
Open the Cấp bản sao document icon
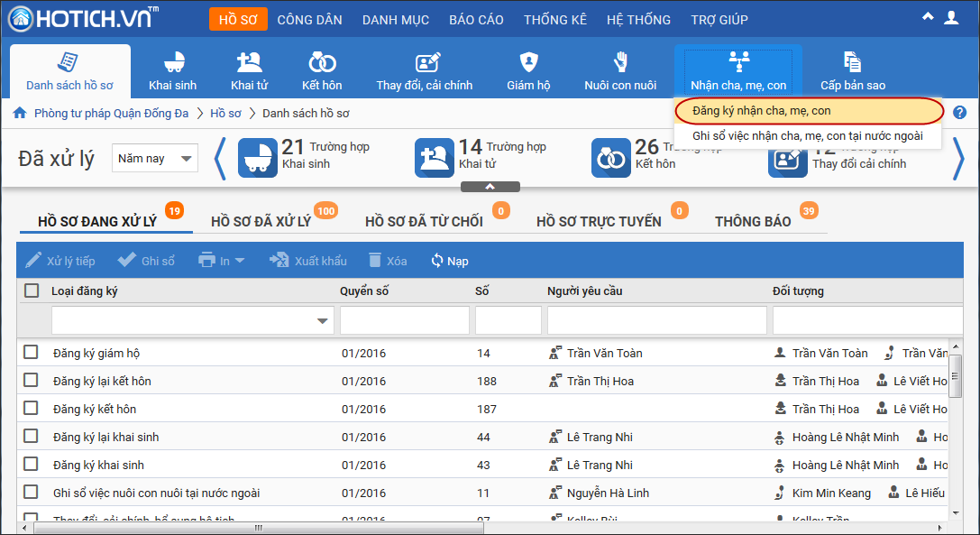click(852, 63)
